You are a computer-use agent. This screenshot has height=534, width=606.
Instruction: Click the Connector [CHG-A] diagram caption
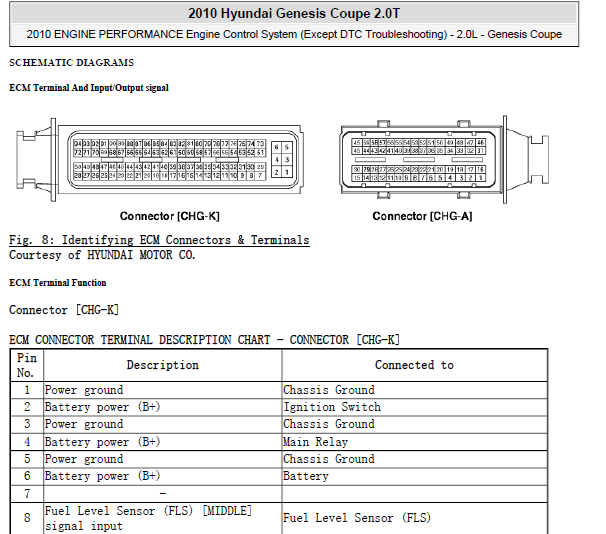[x=422, y=216]
